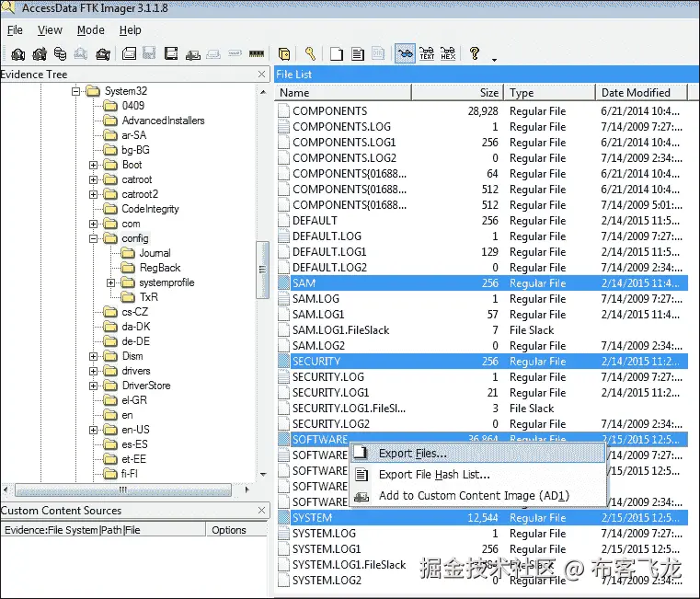Screen dimensions: 700x599
Task: Close the Custom Content Sources pane
Action: tap(262, 510)
